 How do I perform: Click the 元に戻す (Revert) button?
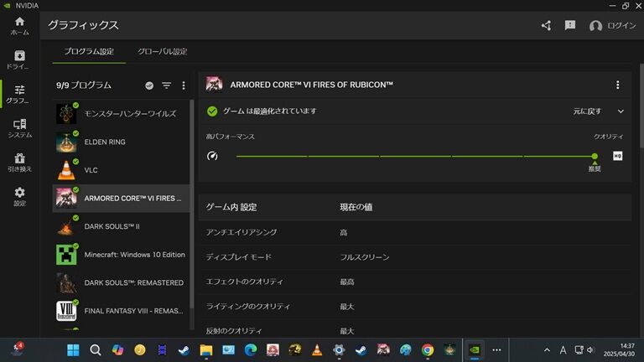[x=587, y=111]
